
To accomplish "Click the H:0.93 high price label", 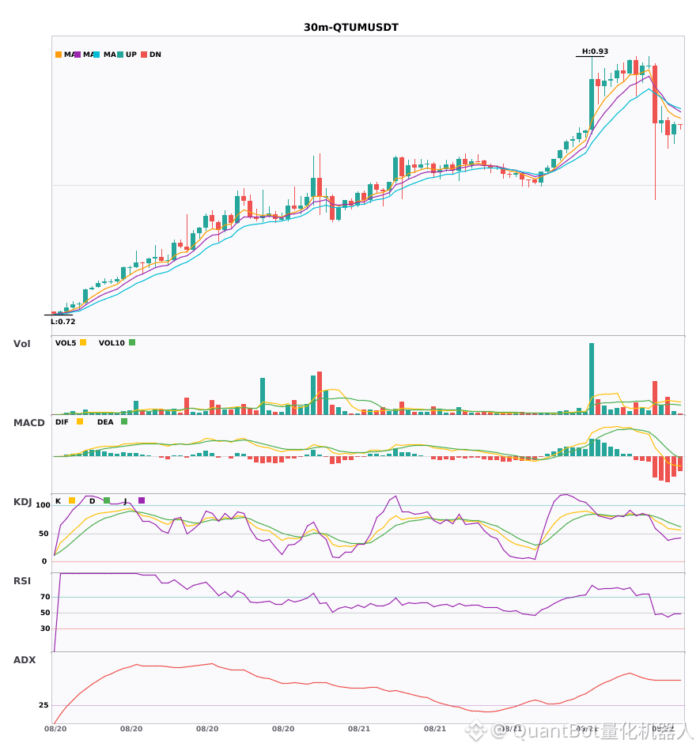I will (x=595, y=51).
